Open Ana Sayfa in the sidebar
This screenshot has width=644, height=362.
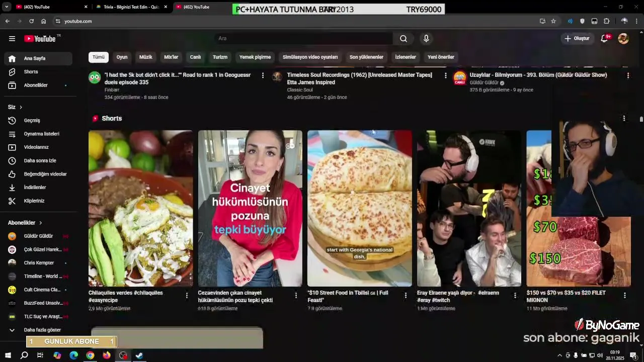coord(38,58)
